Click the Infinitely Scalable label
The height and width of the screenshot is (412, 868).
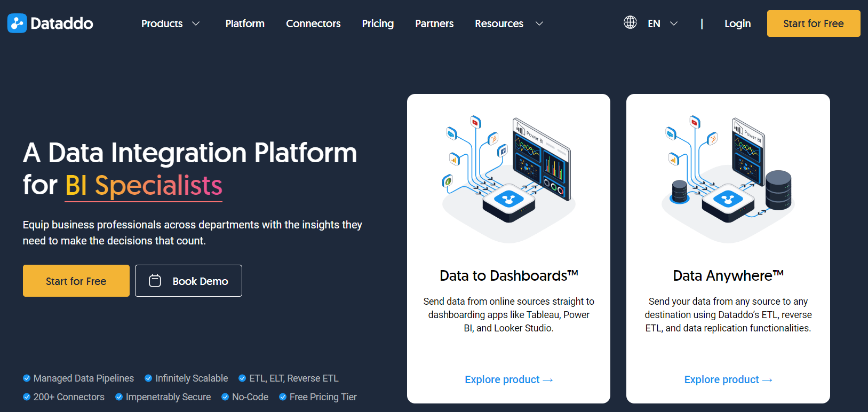pos(192,378)
